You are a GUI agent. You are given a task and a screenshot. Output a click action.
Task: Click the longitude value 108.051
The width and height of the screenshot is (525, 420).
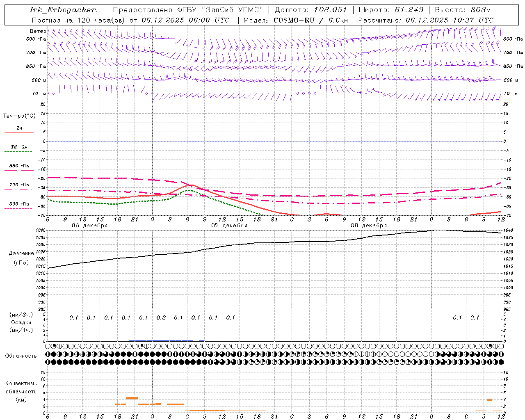coord(330,10)
